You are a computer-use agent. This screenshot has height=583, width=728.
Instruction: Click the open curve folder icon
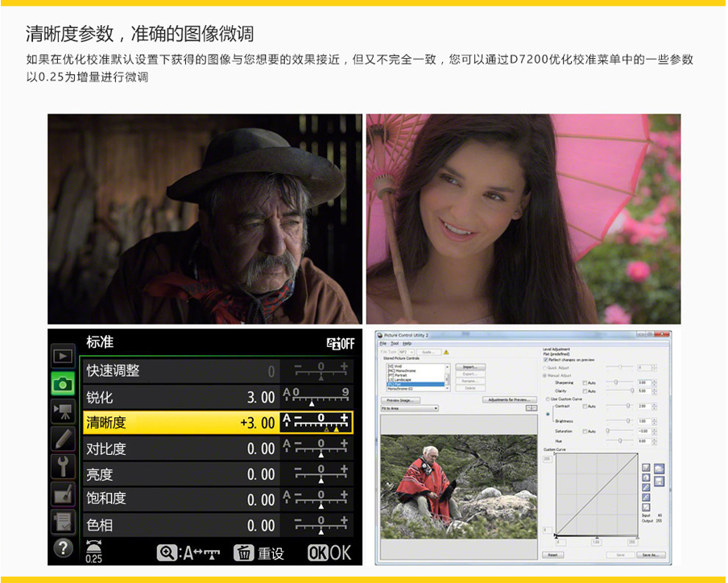coord(660,469)
